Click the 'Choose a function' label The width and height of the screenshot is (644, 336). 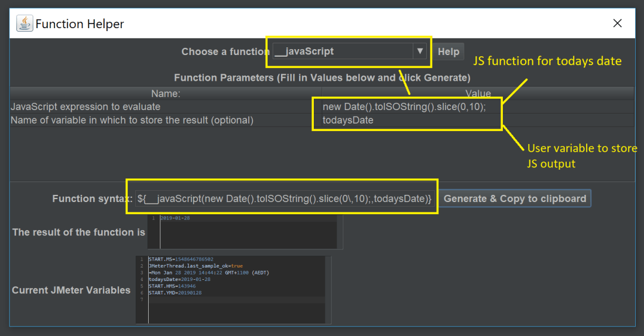225,52
